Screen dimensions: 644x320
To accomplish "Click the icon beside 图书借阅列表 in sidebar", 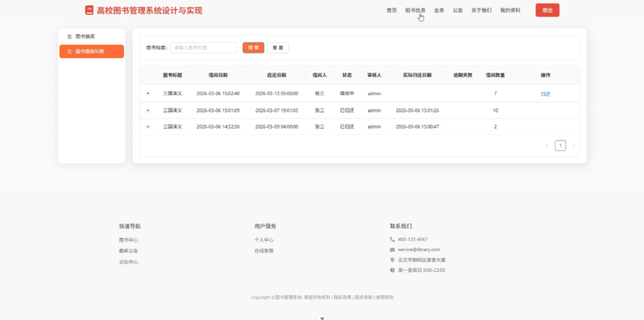I will tap(70, 52).
